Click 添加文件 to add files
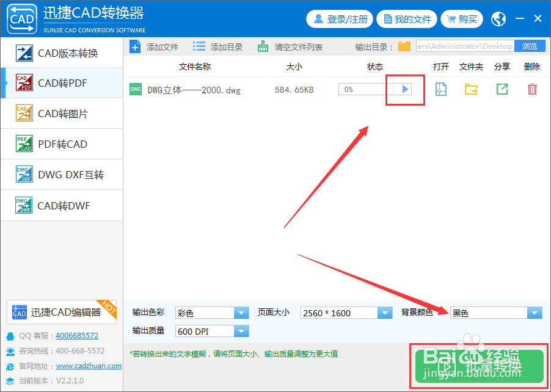551x392 pixels. [x=151, y=46]
